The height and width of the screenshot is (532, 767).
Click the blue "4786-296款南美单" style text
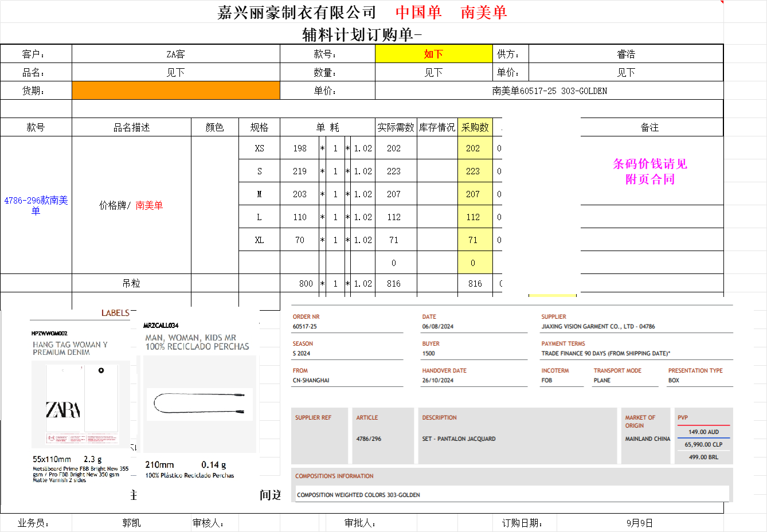coord(36,205)
